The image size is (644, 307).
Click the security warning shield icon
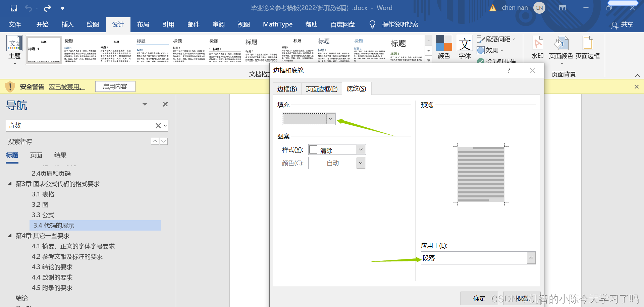pyautogui.click(x=10, y=87)
